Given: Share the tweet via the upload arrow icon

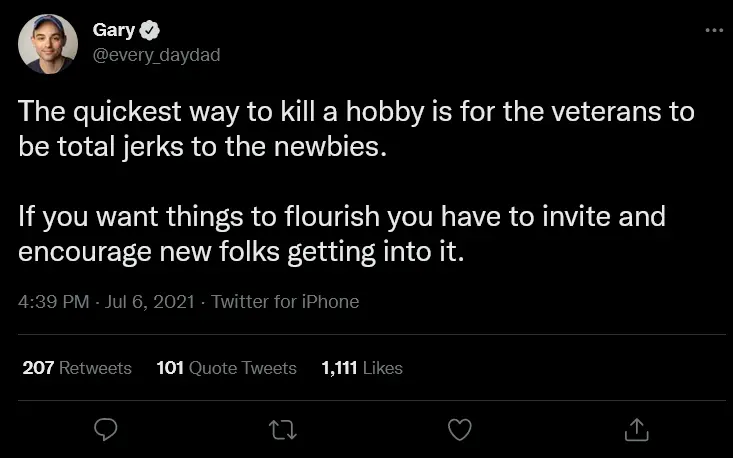Looking at the screenshot, I should point(635,429).
